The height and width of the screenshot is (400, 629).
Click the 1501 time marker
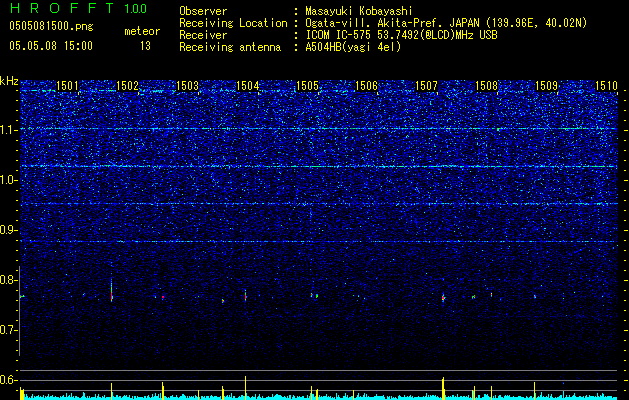[x=67, y=86]
